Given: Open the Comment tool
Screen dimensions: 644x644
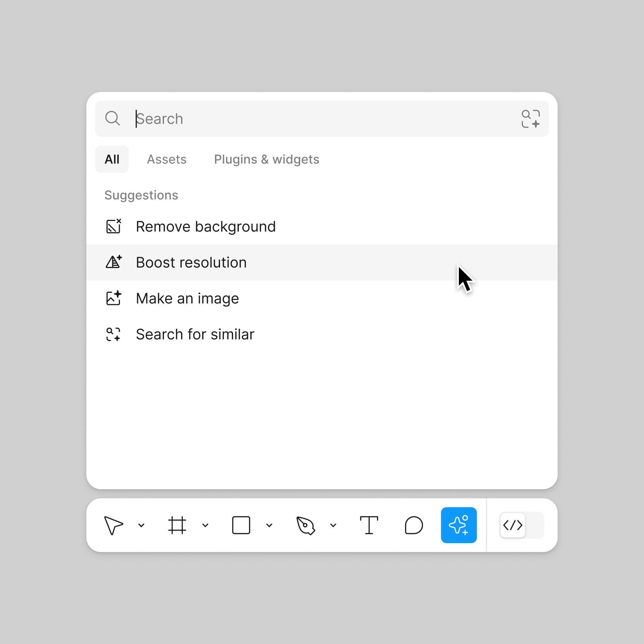Looking at the screenshot, I should coord(414,525).
